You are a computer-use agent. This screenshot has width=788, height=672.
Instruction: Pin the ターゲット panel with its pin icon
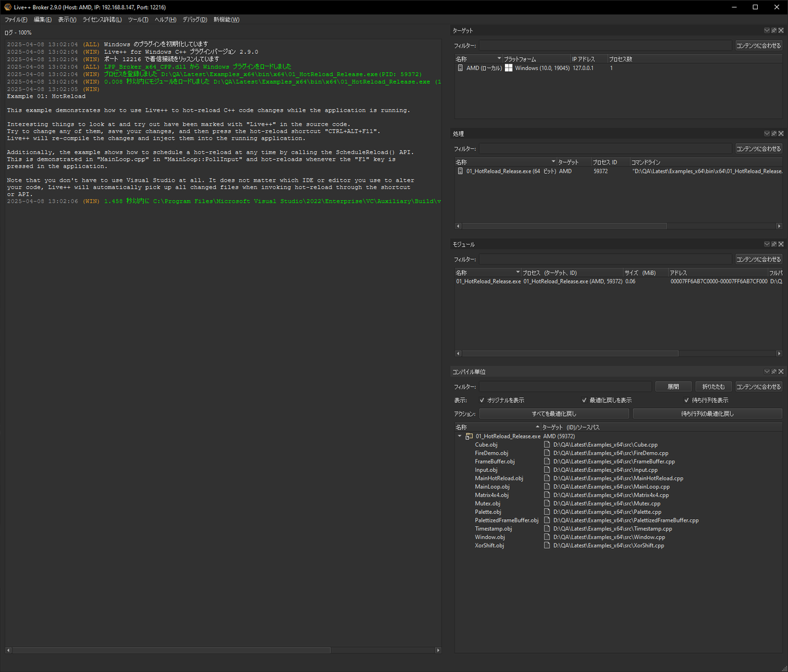774,30
